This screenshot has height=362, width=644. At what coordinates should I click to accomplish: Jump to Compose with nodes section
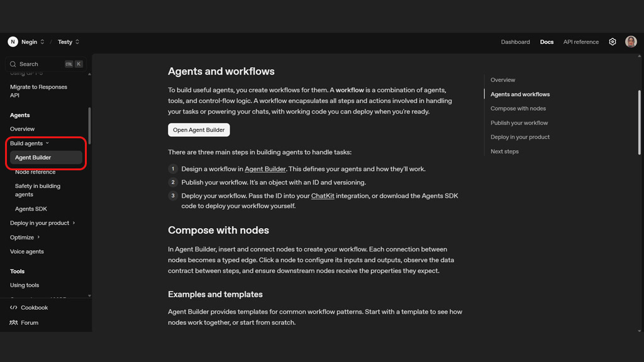518,109
